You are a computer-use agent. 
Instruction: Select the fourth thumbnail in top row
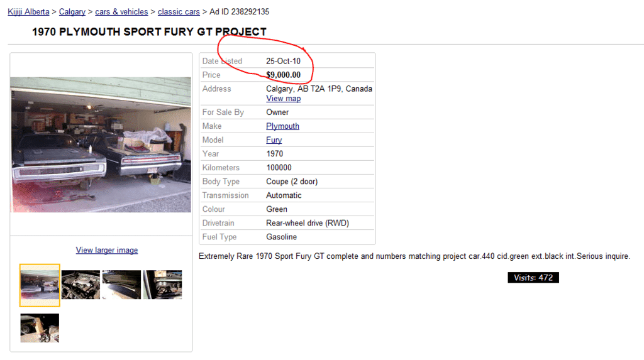point(162,285)
